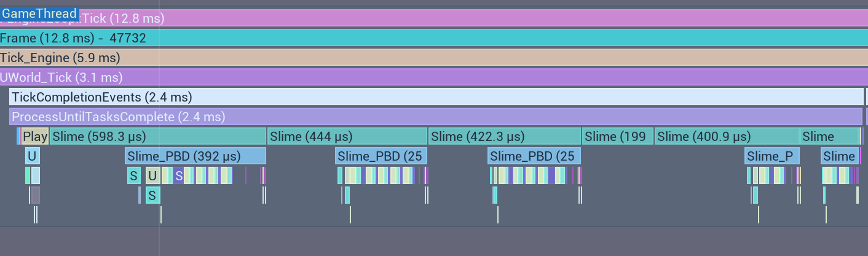
Task: Click the truncated Slime_P event block
Action: click(772, 156)
